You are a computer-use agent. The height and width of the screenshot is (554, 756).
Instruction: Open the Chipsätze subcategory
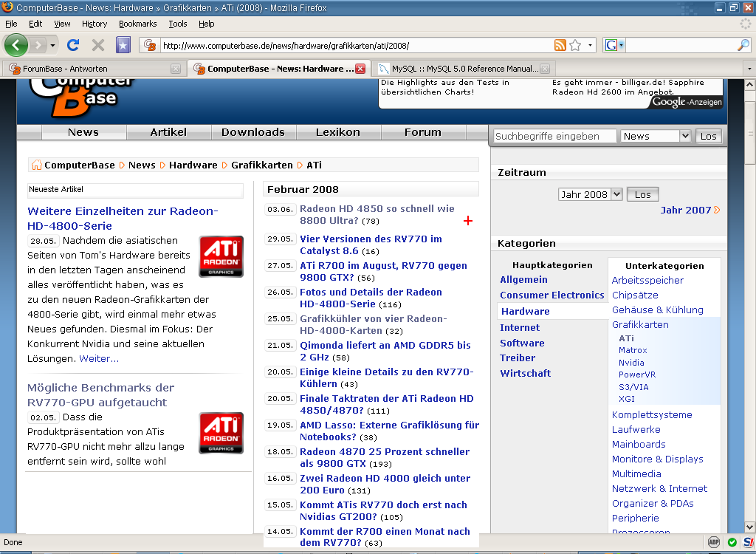tap(635, 295)
